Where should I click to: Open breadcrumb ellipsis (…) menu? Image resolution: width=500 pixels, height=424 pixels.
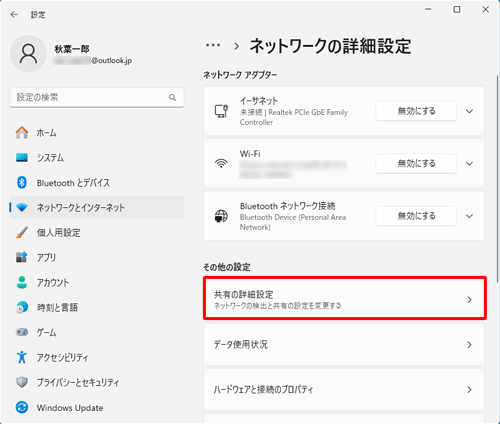tap(213, 45)
